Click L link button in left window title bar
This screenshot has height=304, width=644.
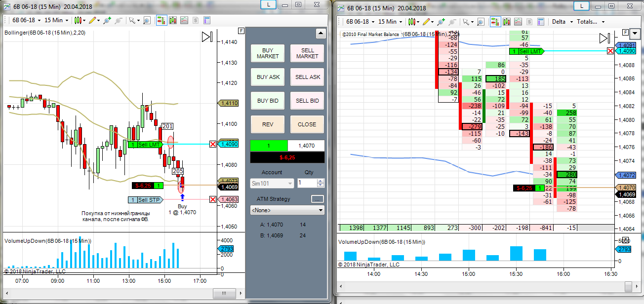pyautogui.click(x=268, y=4)
